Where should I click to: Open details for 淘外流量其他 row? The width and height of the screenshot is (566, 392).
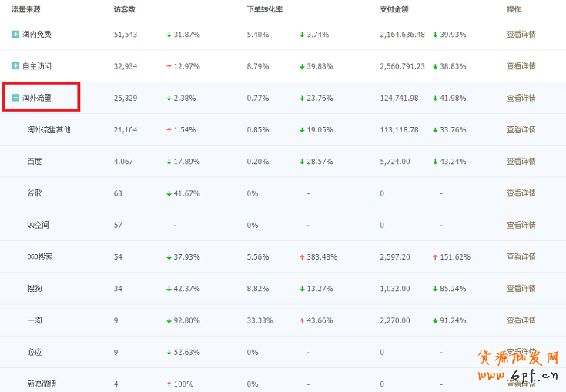(x=521, y=130)
